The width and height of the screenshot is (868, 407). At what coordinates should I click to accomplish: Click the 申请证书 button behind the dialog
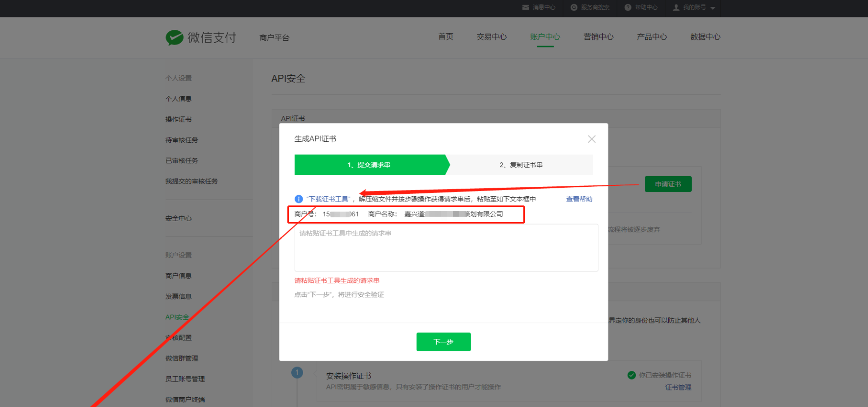tap(668, 184)
